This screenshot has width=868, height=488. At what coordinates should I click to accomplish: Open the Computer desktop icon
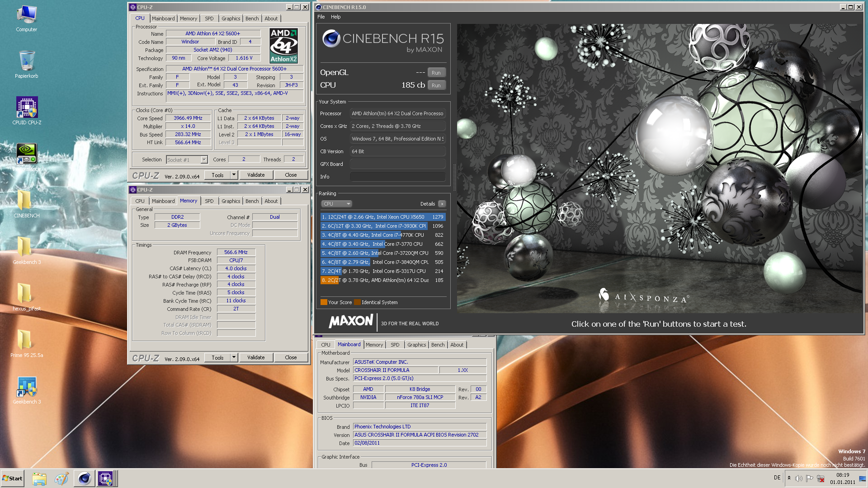(x=26, y=19)
